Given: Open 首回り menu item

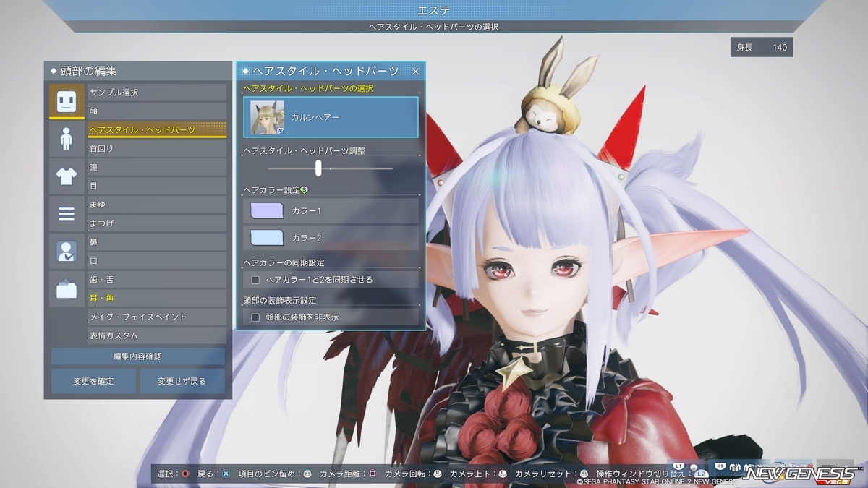Looking at the screenshot, I should pos(157,149).
